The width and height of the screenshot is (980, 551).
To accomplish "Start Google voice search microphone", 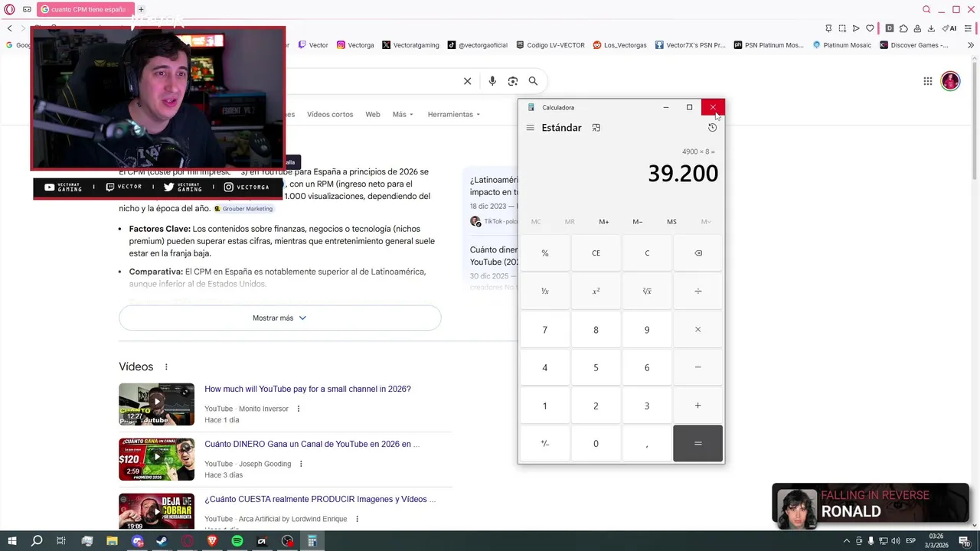I will pyautogui.click(x=492, y=81).
